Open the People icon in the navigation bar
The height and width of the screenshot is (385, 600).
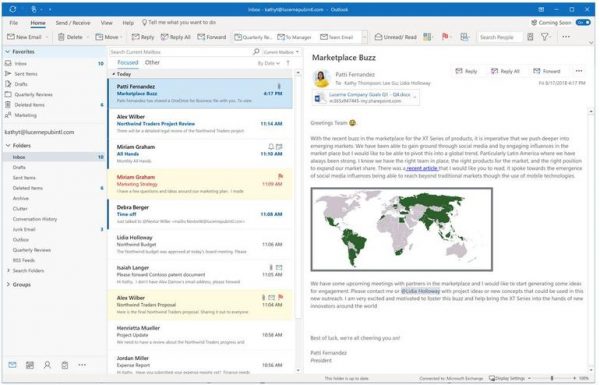pyautogui.click(x=47, y=365)
